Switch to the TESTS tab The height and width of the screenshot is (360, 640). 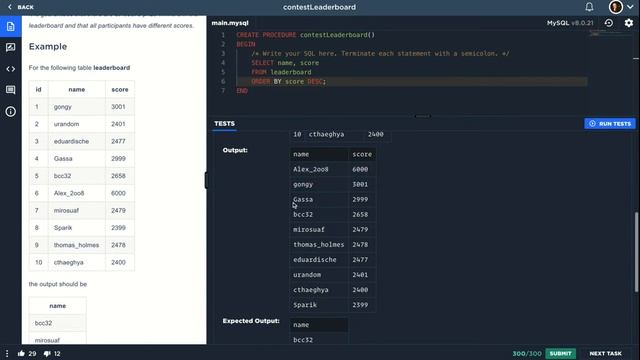point(224,124)
